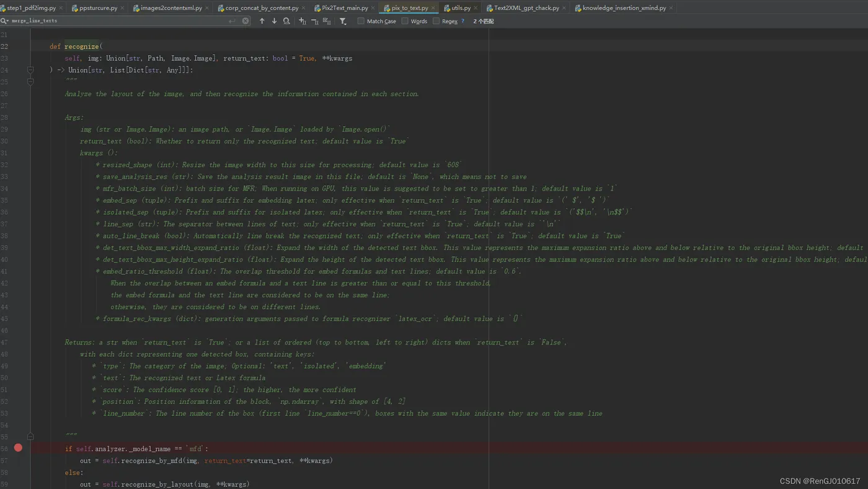Open the search filter funnel icon
Image resolution: width=868 pixels, height=489 pixels.
343,21
